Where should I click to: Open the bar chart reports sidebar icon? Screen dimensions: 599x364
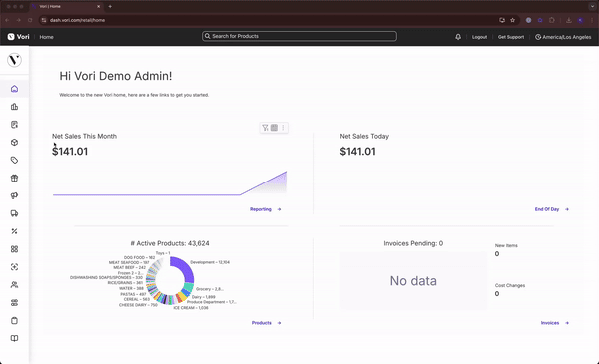pos(14,107)
